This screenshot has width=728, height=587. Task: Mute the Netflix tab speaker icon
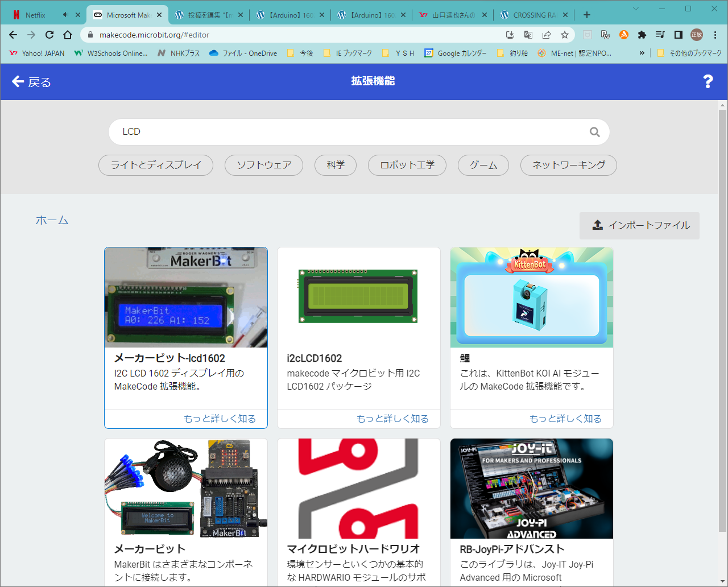[x=65, y=15]
